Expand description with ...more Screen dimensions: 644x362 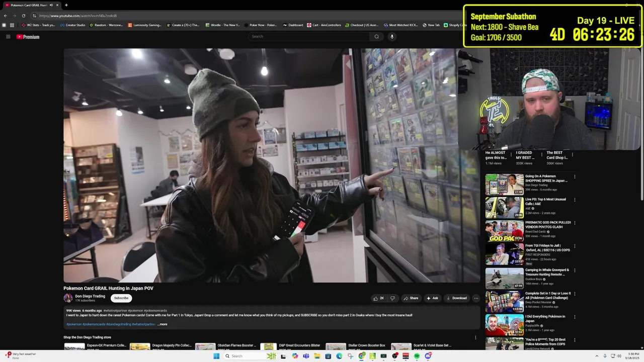click(162, 324)
